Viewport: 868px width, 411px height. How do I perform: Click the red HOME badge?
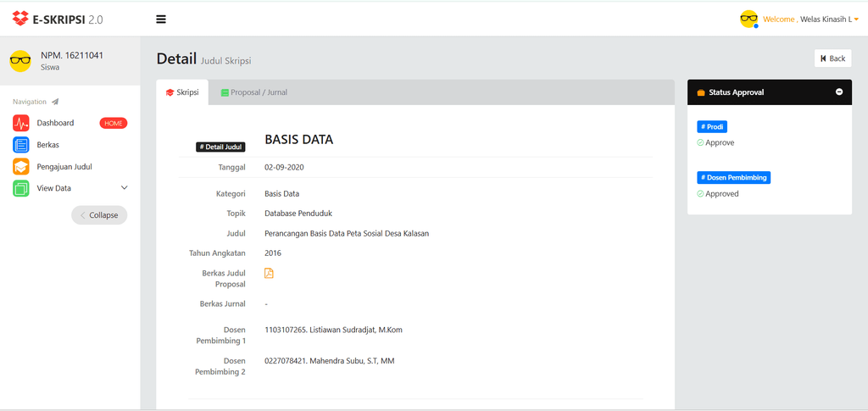point(114,124)
